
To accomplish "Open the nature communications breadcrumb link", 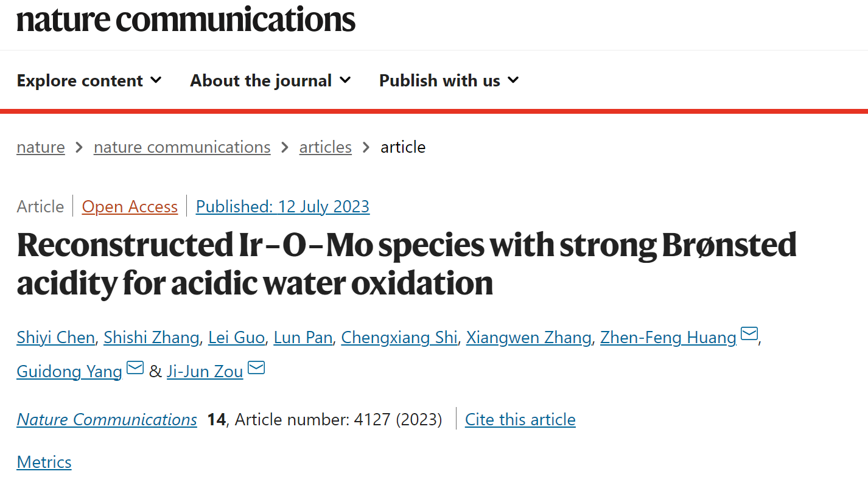I will [182, 147].
